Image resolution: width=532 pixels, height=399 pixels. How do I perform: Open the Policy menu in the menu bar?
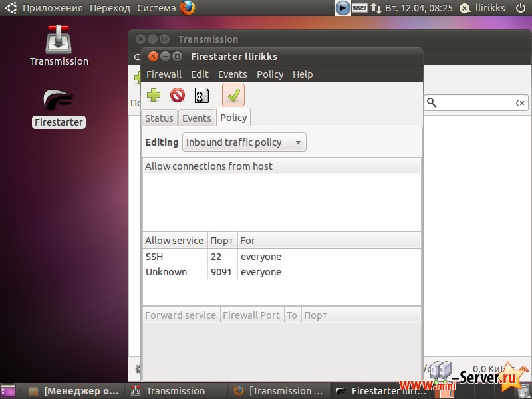click(269, 74)
